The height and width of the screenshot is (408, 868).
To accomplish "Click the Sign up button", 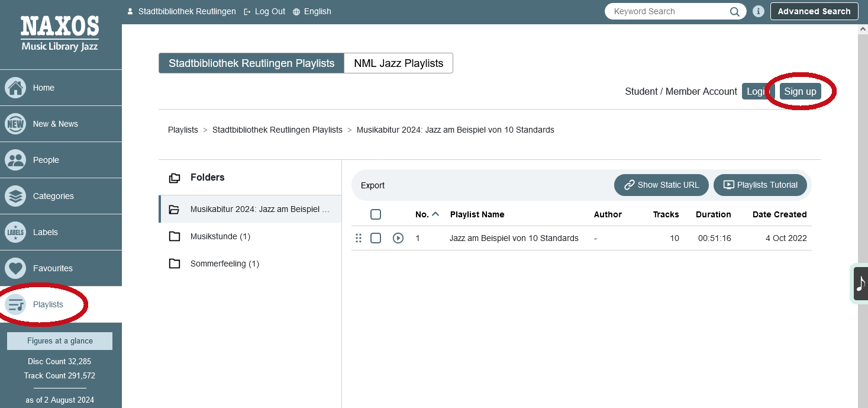I will pos(800,91).
